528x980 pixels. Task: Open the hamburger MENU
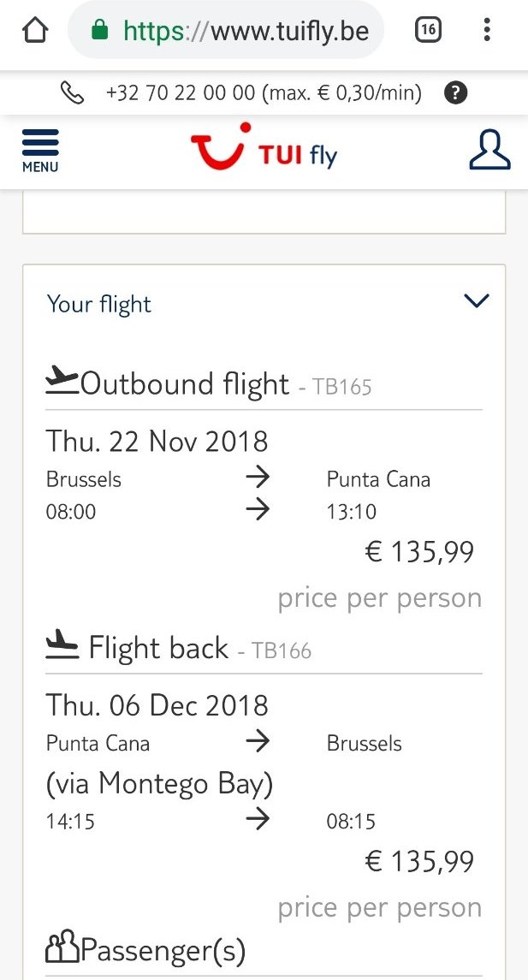coord(40,151)
